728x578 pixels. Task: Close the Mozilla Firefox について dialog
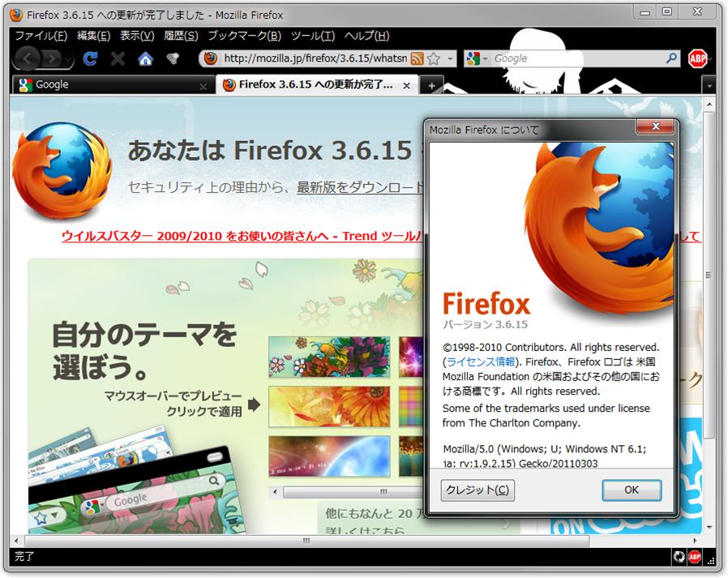point(655,126)
